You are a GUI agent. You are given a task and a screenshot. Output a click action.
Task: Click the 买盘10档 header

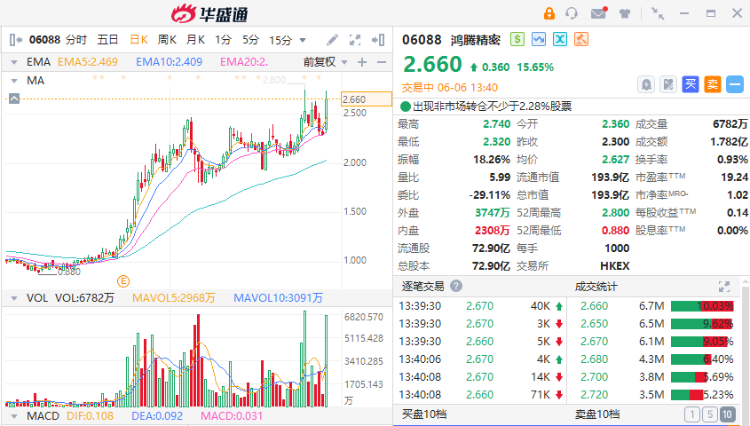tap(424, 414)
